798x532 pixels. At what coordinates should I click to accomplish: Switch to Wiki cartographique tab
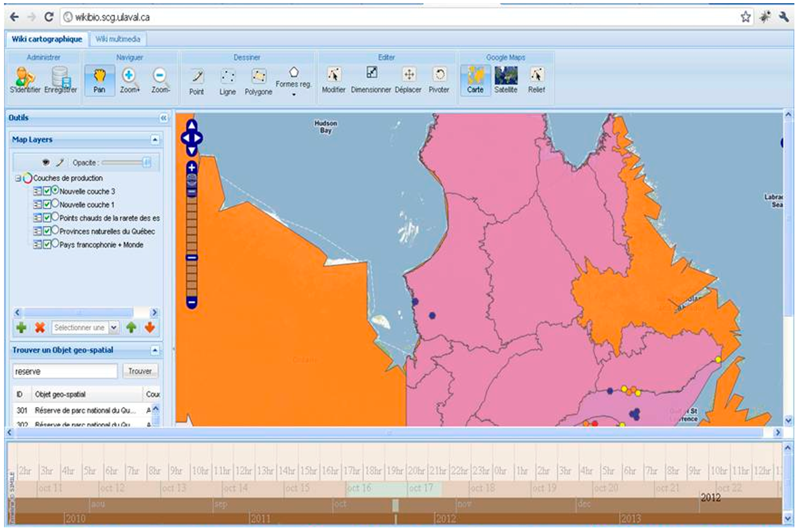coord(47,39)
